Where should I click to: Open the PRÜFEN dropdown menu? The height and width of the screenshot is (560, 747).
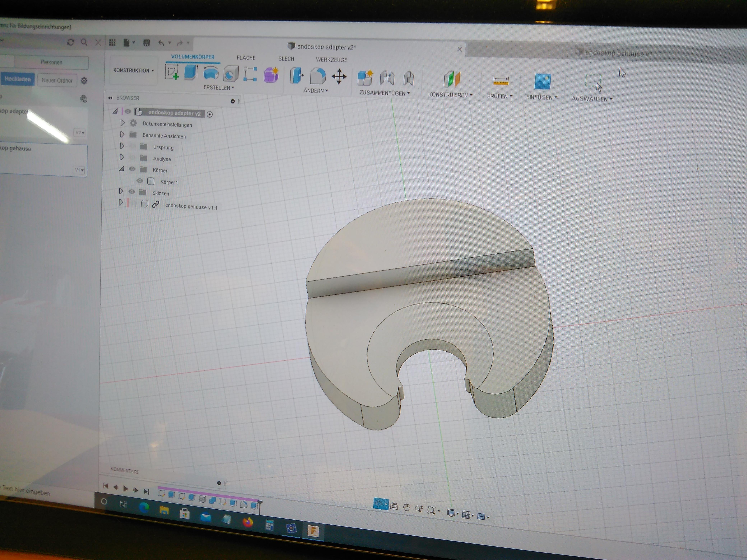[x=499, y=96]
